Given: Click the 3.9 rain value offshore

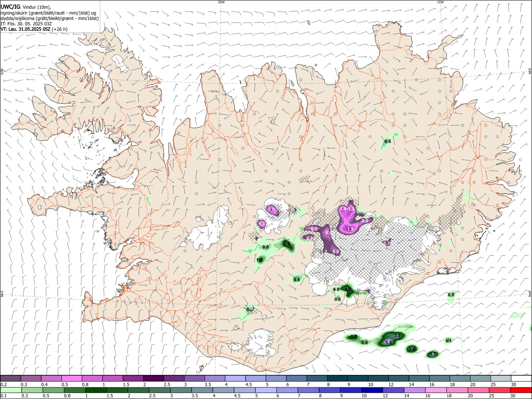Looking at the screenshot, I should pyautogui.click(x=397, y=336).
